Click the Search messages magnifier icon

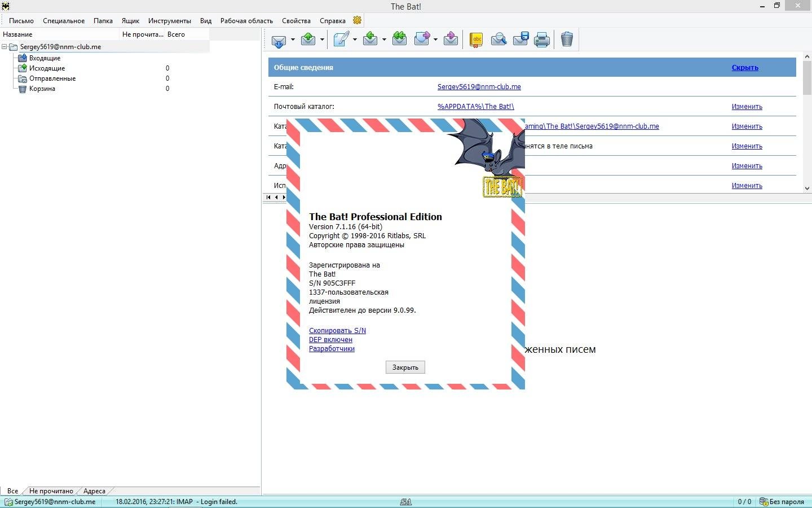498,40
